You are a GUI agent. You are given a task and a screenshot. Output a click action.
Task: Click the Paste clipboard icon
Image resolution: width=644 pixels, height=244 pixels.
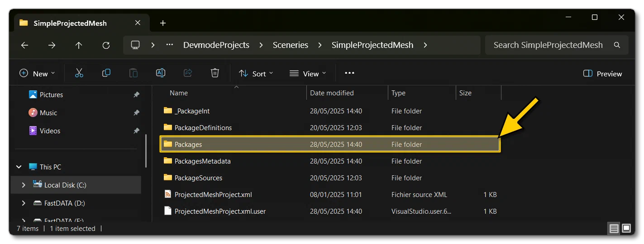[x=134, y=73]
